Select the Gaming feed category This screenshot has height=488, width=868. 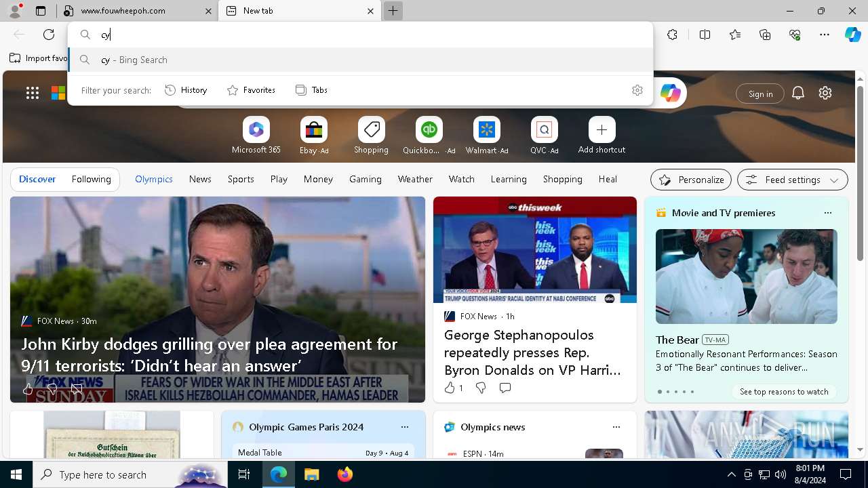[366, 179]
